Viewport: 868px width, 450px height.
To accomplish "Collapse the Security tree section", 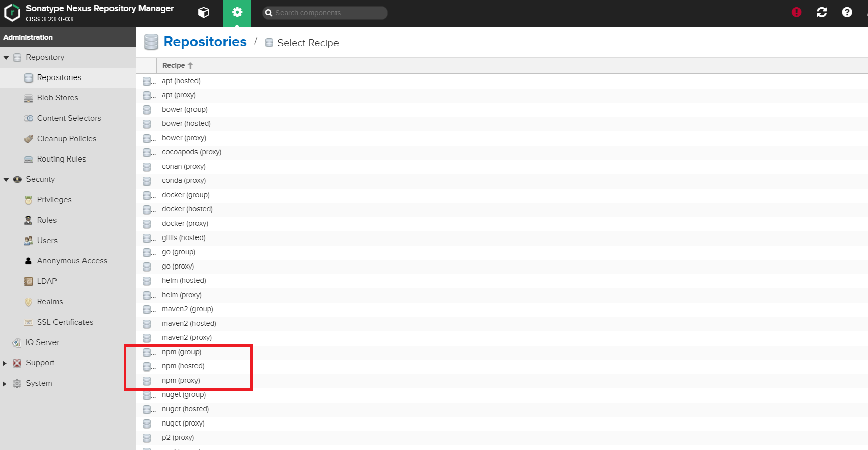I will [x=6, y=180].
